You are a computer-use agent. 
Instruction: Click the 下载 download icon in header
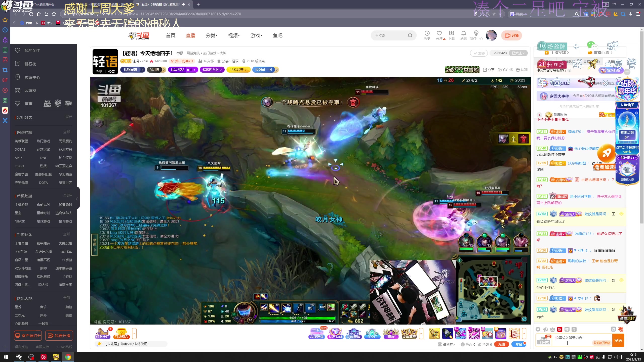pyautogui.click(x=452, y=35)
